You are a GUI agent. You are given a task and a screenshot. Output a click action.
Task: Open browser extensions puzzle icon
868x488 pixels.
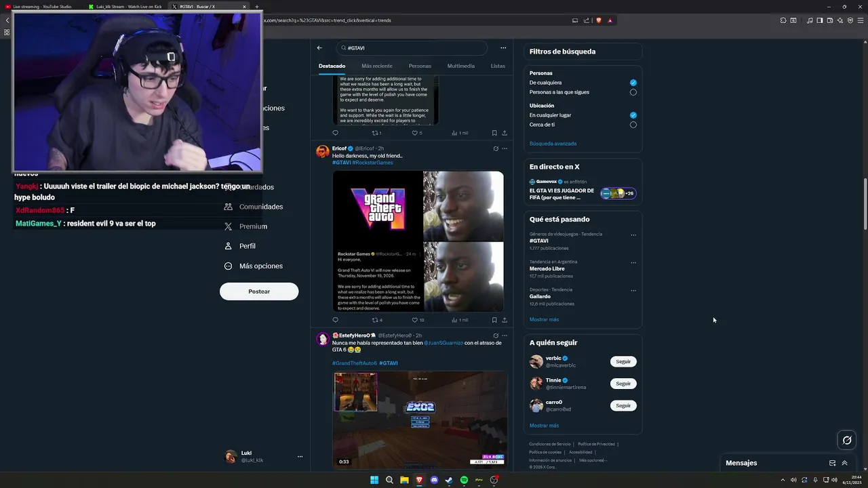click(783, 20)
